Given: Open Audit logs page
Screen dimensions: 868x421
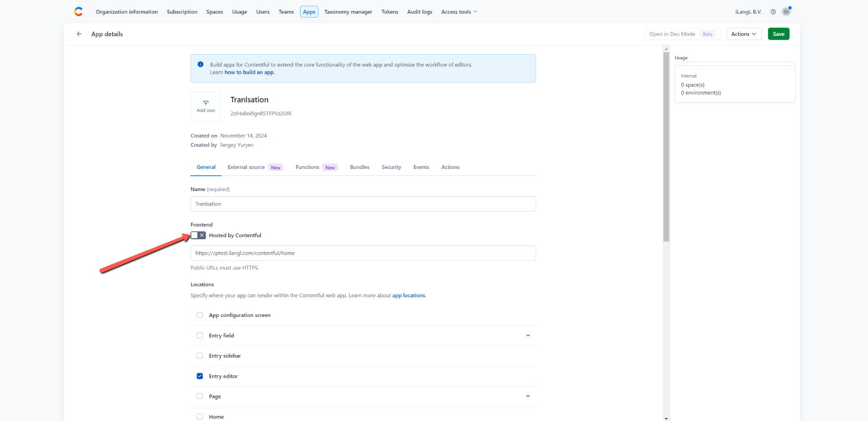Looking at the screenshot, I should [420, 12].
